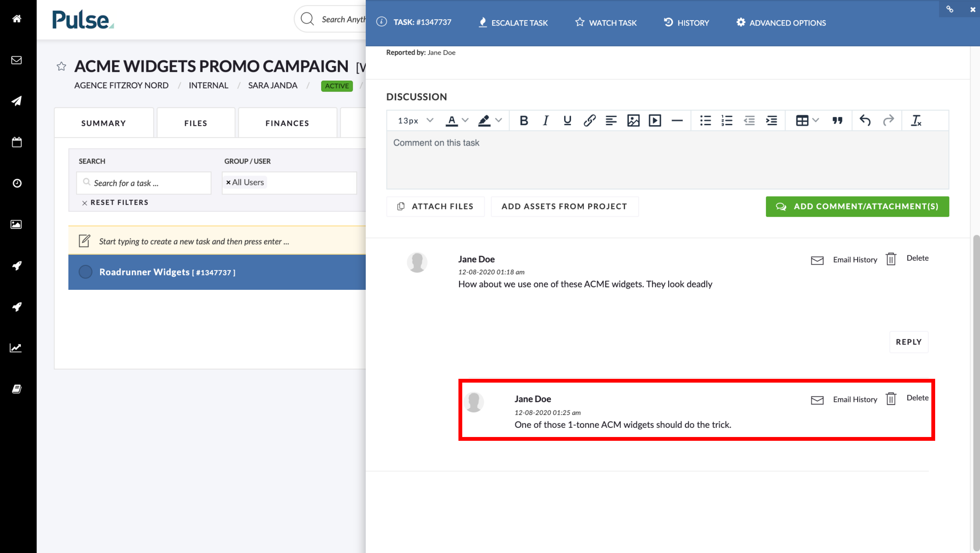The width and height of the screenshot is (980, 553).
Task: Remove the All Users filter tag
Action: (x=228, y=183)
